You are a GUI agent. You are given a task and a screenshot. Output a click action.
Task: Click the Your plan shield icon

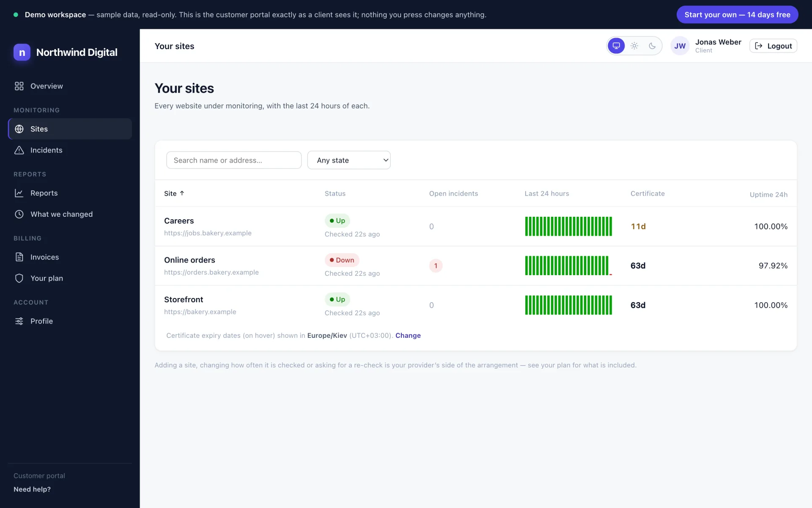[x=19, y=278]
